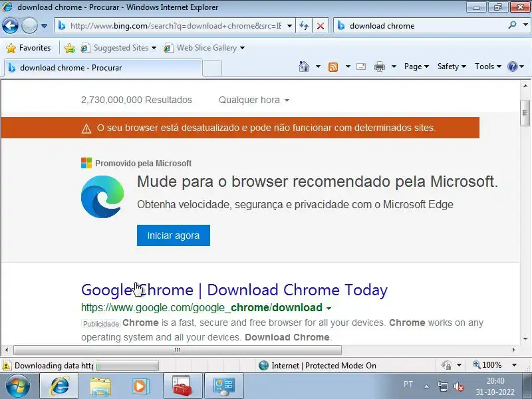Image resolution: width=532 pixels, height=399 pixels.
Task: Open the red toolbox taskbar icon
Action: coord(182,386)
